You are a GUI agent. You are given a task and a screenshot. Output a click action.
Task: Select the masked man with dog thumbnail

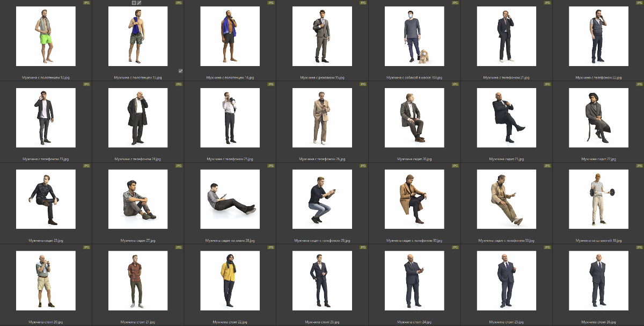[414, 37]
